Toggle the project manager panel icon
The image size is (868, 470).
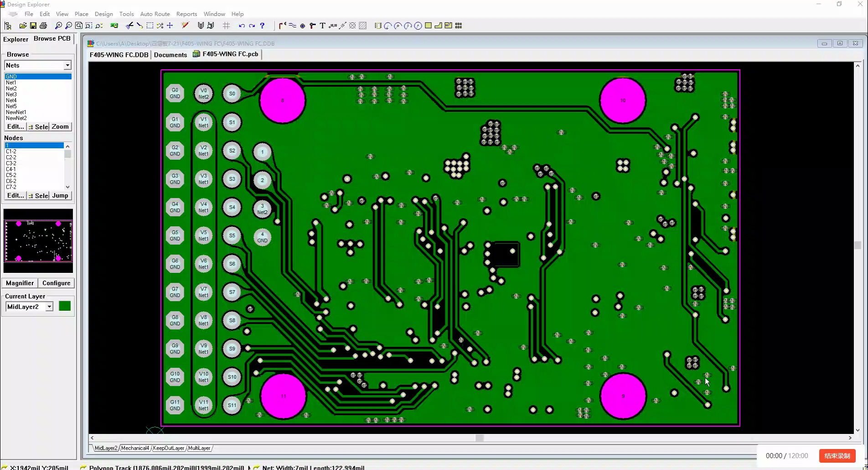point(8,26)
